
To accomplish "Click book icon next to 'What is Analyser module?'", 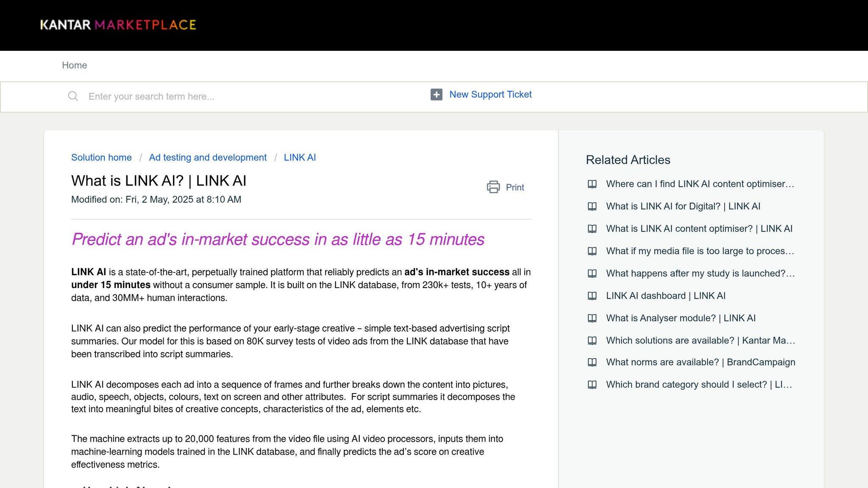I will point(592,318).
